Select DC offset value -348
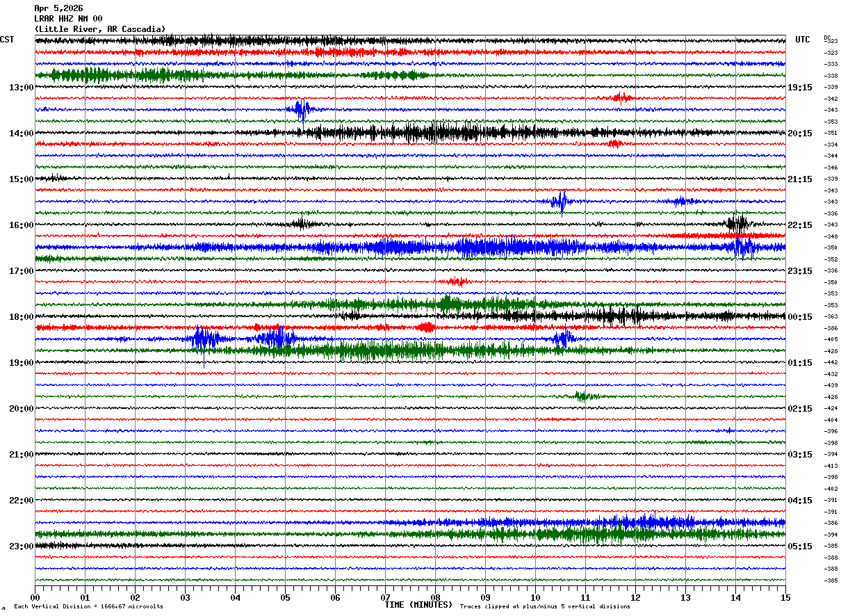This screenshot has height=616, width=841. [x=830, y=236]
